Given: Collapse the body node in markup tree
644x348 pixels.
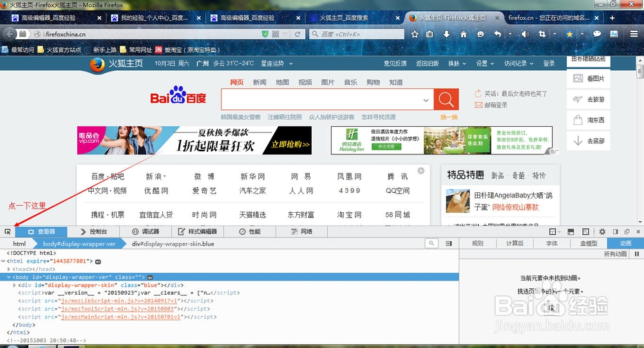Looking at the screenshot, I should click(9, 277).
